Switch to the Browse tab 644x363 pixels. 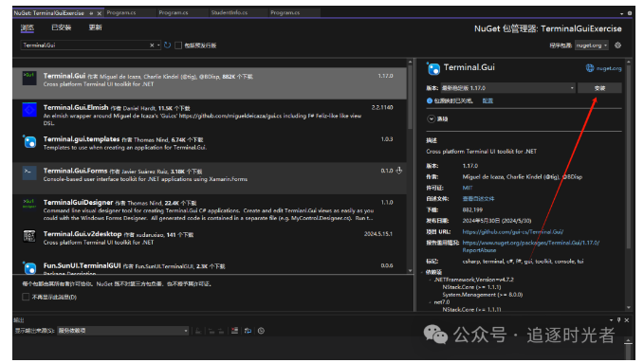pyautogui.click(x=28, y=27)
